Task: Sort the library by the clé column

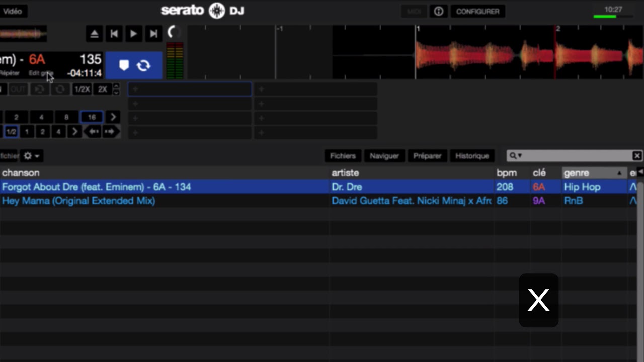Action: tap(546, 173)
